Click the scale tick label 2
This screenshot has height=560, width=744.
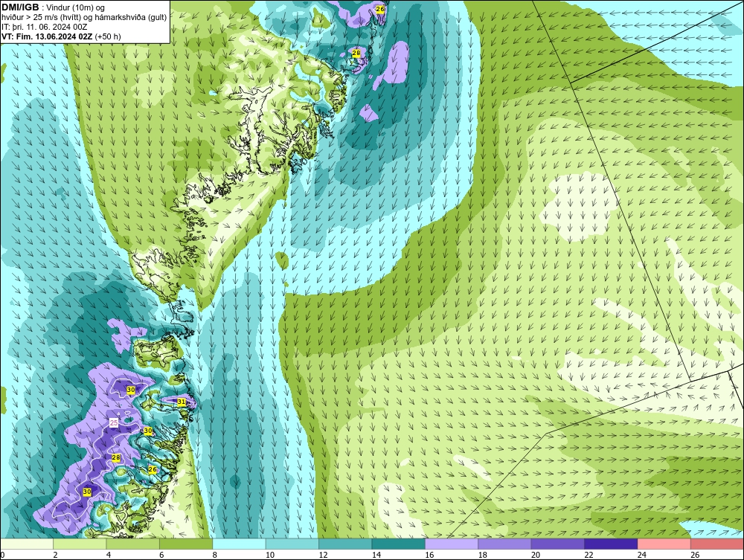tap(56, 555)
